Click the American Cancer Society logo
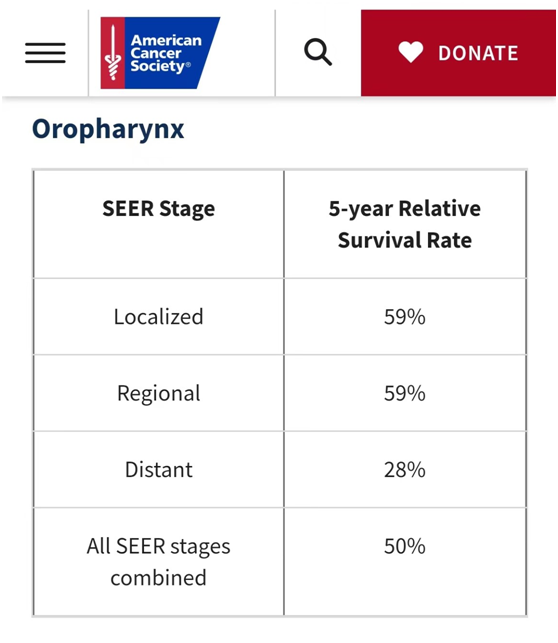Image resolution: width=558 pixels, height=643 pixels. pyautogui.click(x=160, y=53)
